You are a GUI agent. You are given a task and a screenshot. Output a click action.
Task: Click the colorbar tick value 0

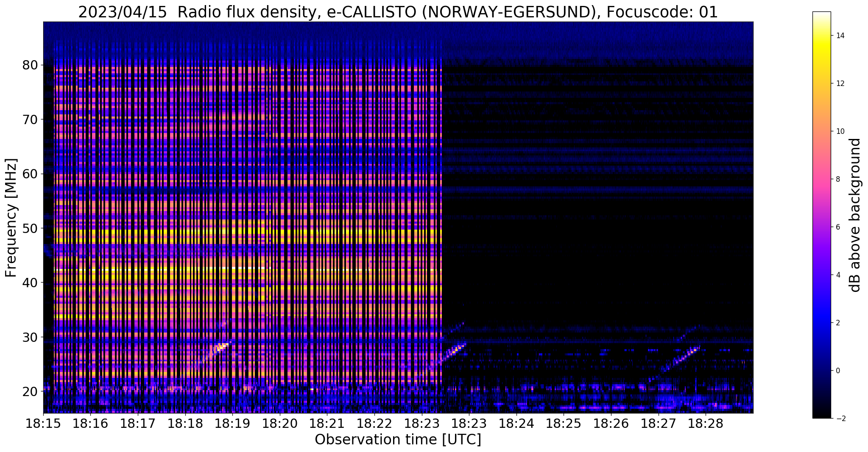838,371
